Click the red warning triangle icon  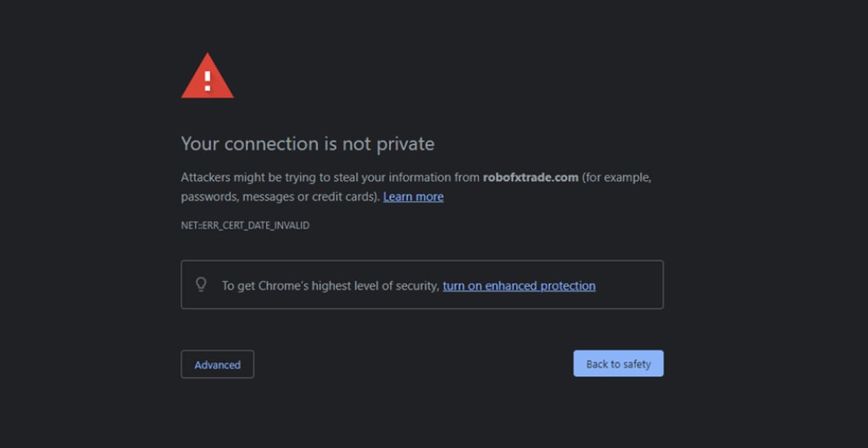207,76
